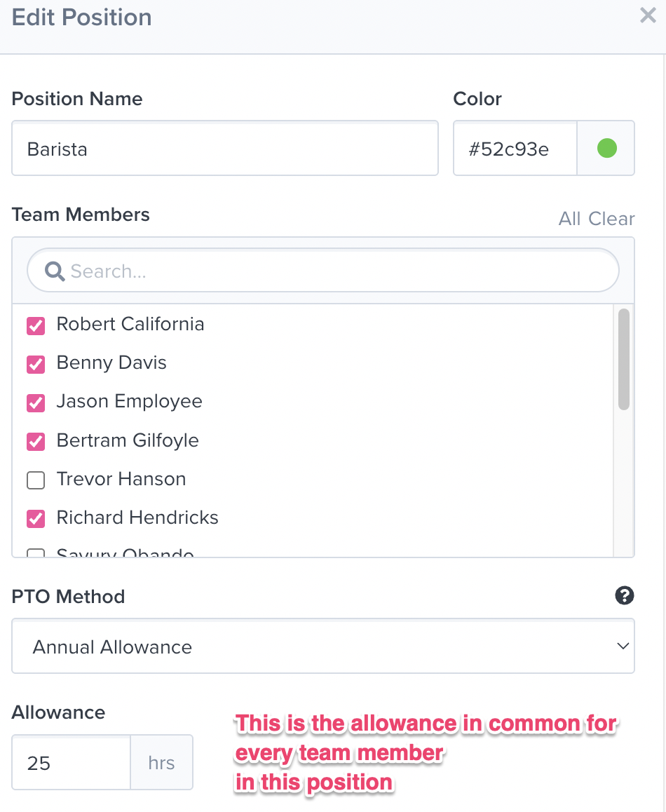Click the Position Name input field
The width and height of the screenshot is (666, 812).
click(x=224, y=149)
